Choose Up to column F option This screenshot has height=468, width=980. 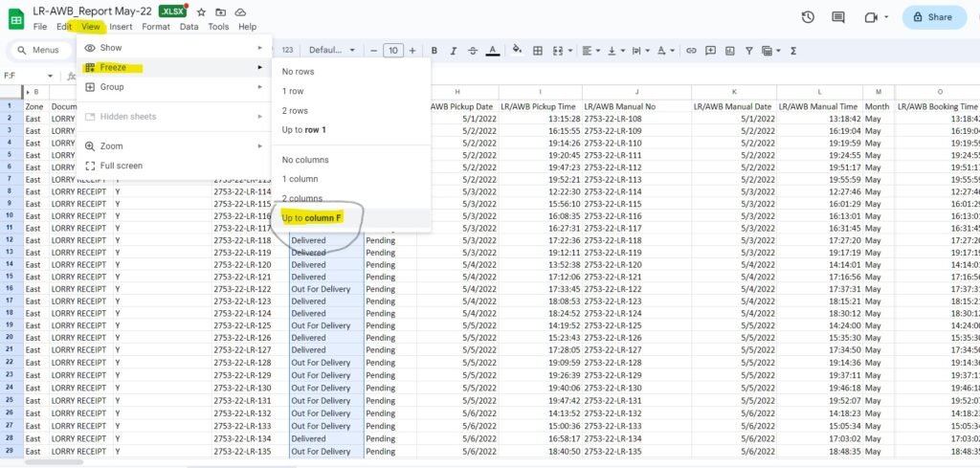pos(351,218)
